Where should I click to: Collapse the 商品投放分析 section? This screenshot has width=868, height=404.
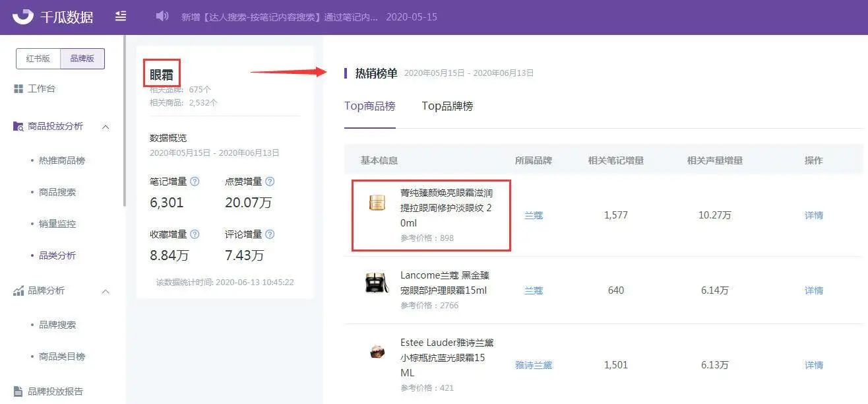[106, 126]
